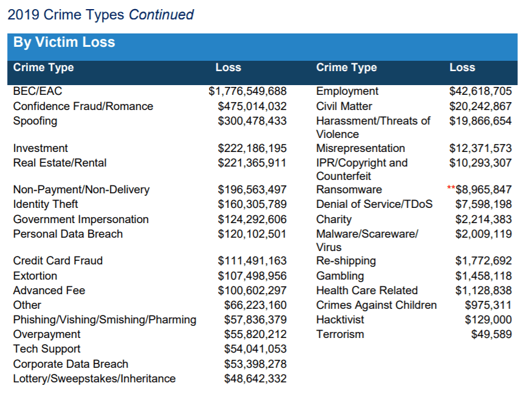Click the Lottery/Sweepstakes/Inheritance row
This screenshot has height=400, width=532.
[x=94, y=379]
